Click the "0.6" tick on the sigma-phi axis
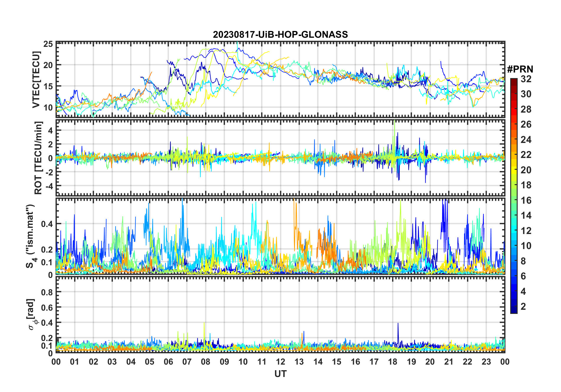561x392 pixels. click(x=47, y=307)
